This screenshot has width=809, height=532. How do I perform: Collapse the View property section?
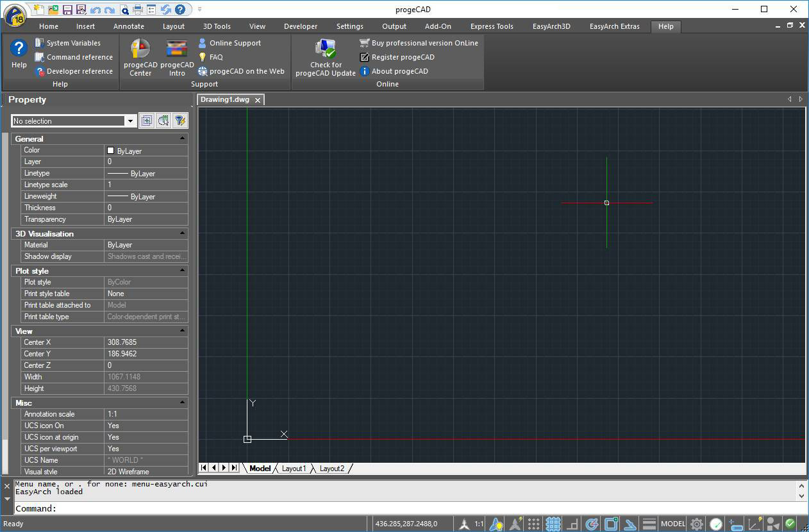coord(182,331)
